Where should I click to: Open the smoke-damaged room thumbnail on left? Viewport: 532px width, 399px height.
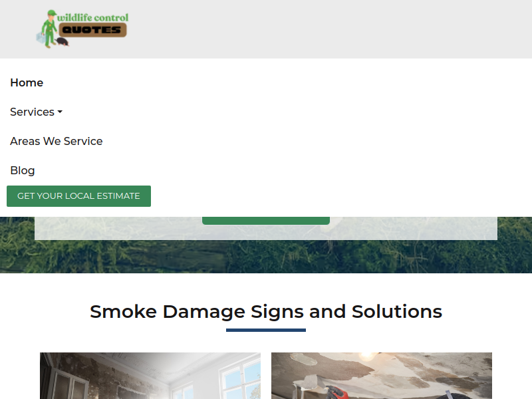150,376
